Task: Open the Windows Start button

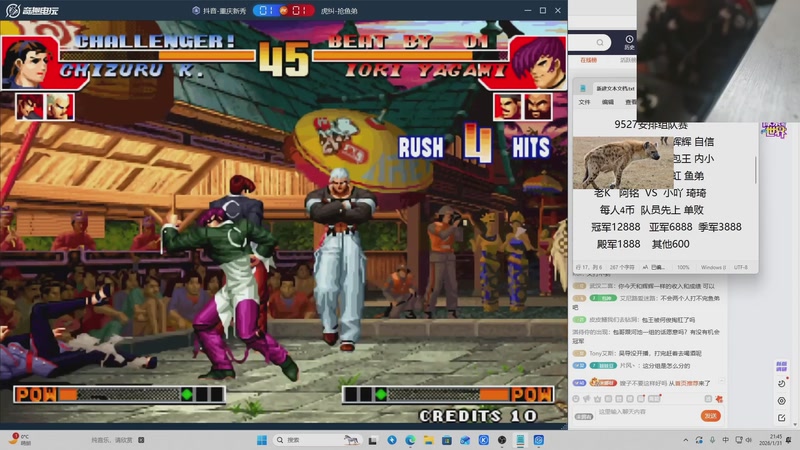Action: click(262, 440)
